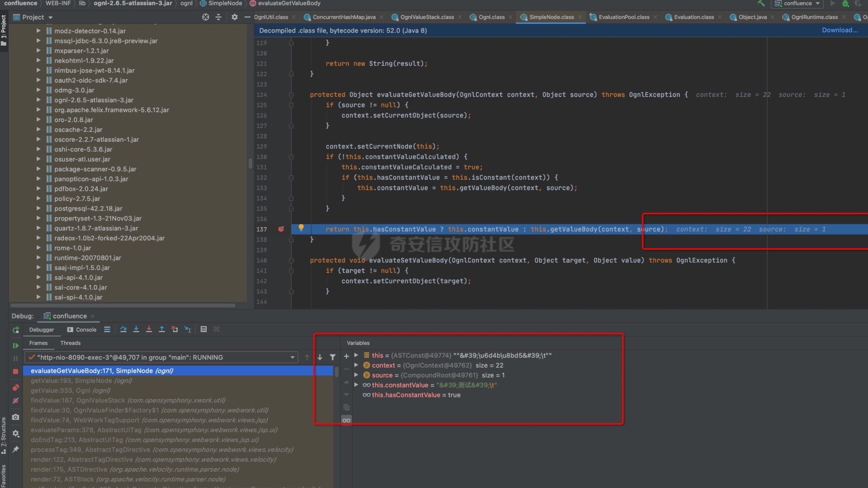Switch to the Threads tab

pos(70,343)
